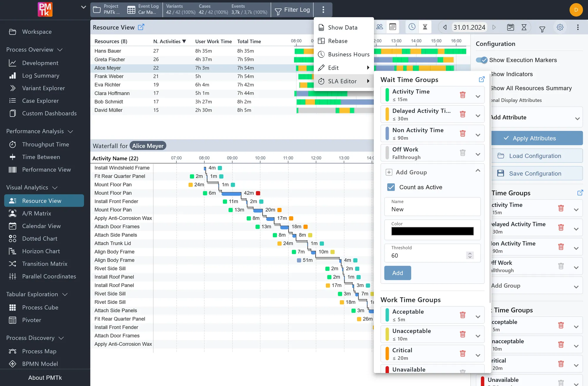
Task: Select Business Hours menu item
Action: tap(343, 54)
